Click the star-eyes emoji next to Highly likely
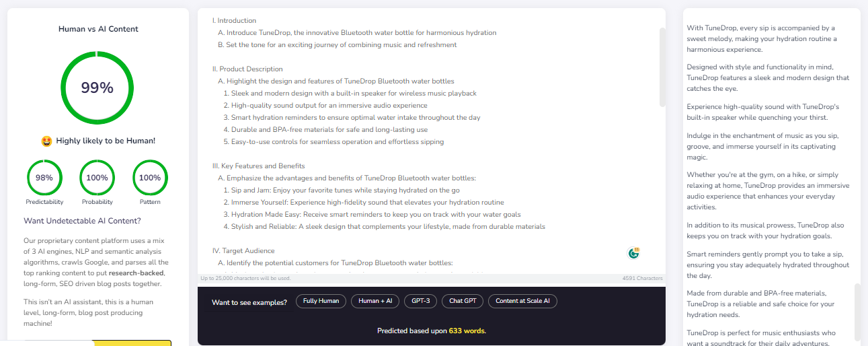Screen dimensions: 868x346 [46, 141]
